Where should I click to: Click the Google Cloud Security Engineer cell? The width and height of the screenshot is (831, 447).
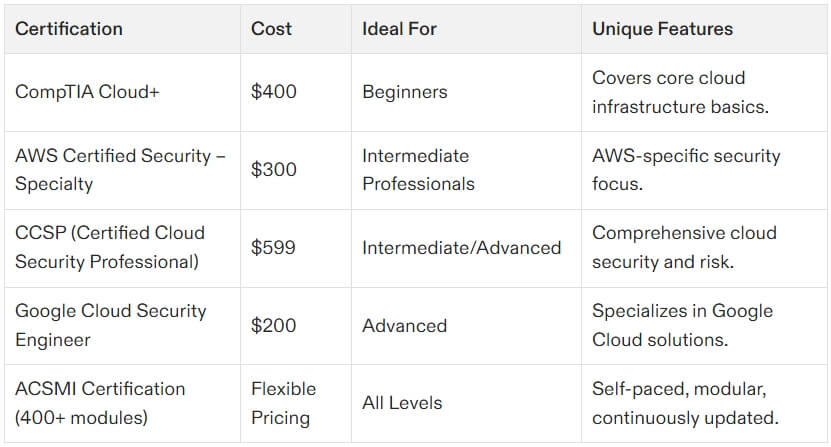click(x=110, y=325)
